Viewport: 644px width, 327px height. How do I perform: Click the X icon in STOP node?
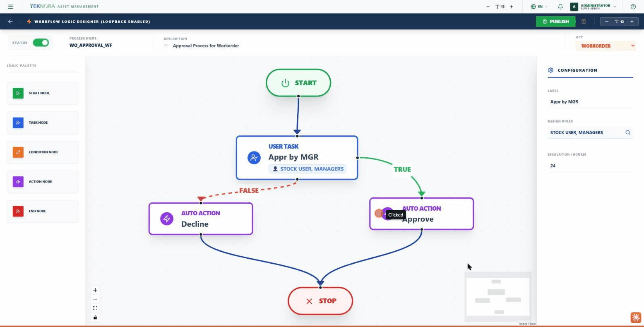309,301
